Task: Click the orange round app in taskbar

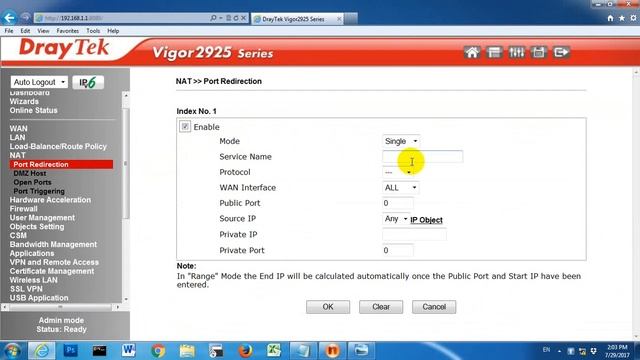Action: coord(332,351)
